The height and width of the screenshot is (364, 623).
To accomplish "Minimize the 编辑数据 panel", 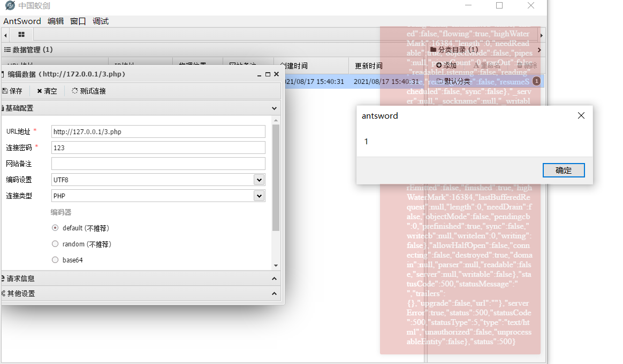I will point(259,74).
